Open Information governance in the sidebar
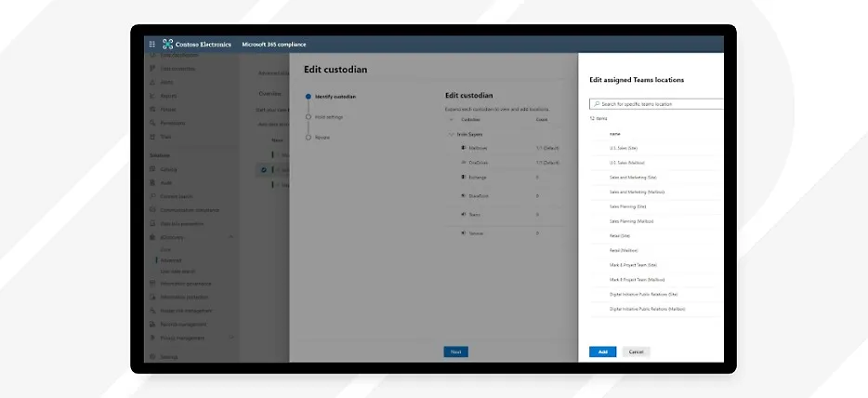 (186, 284)
